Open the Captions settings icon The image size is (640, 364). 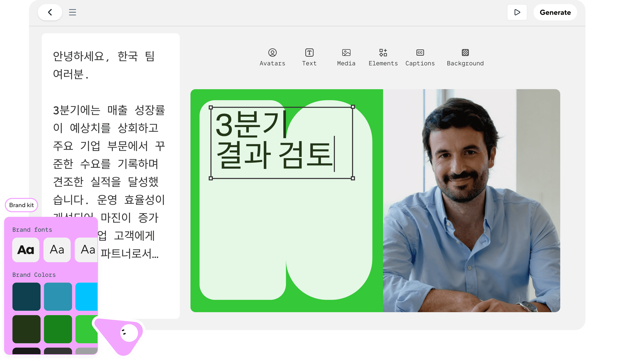[x=420, y=53]
